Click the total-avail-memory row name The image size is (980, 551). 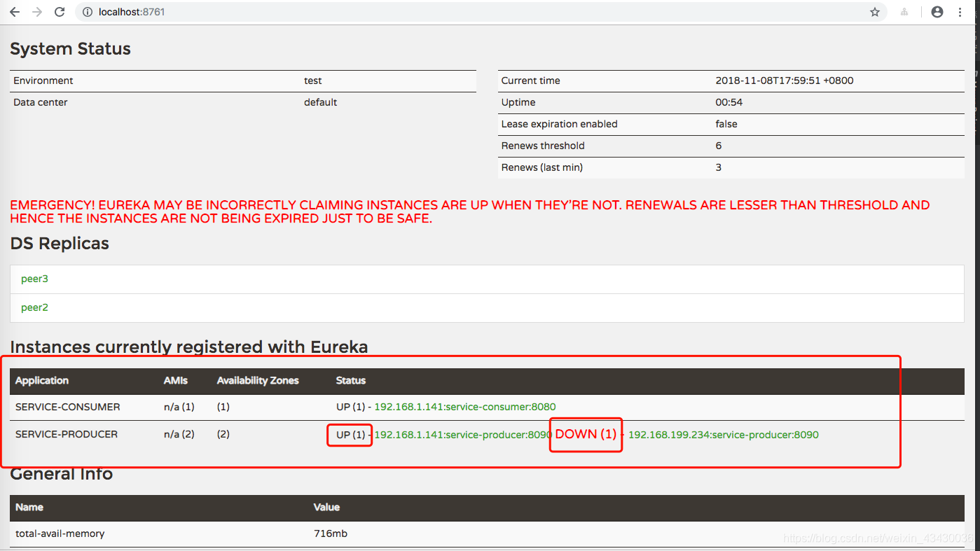click(60, 533)
